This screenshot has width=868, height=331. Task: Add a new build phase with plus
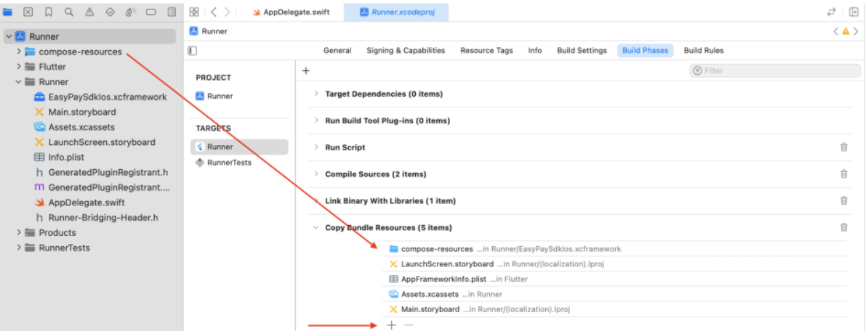tap(305, 70)
